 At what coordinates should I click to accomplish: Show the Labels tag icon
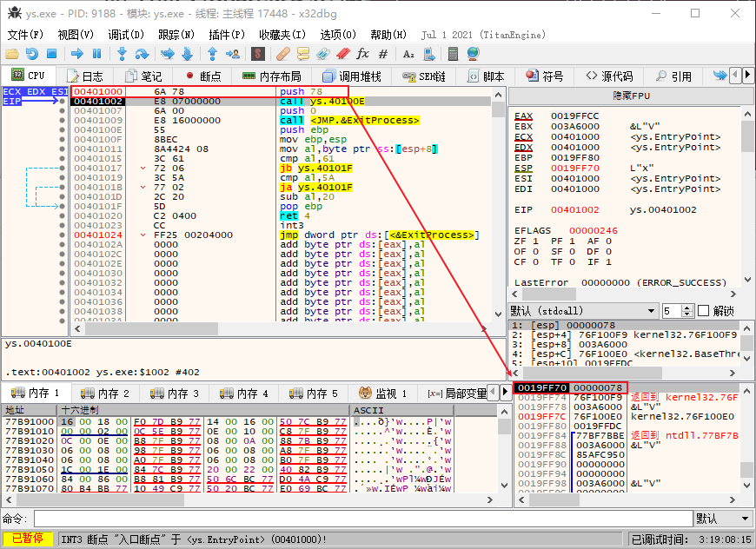323,54
